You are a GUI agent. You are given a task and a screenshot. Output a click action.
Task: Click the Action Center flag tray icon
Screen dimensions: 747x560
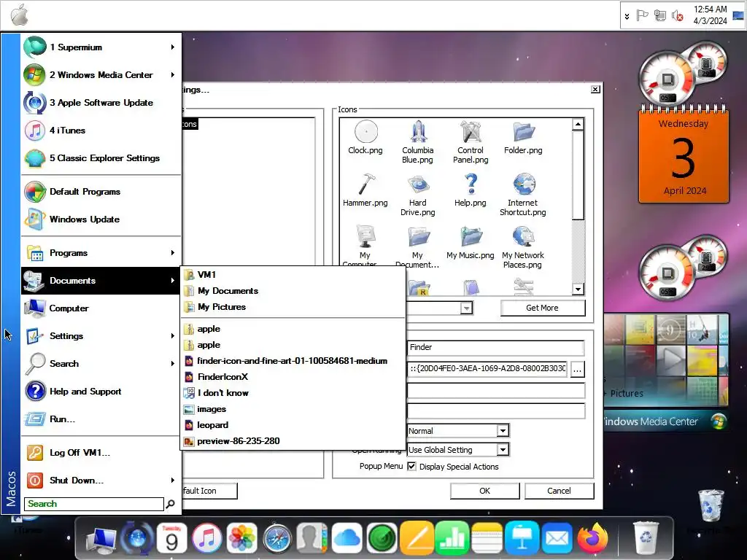pos(642,16)
